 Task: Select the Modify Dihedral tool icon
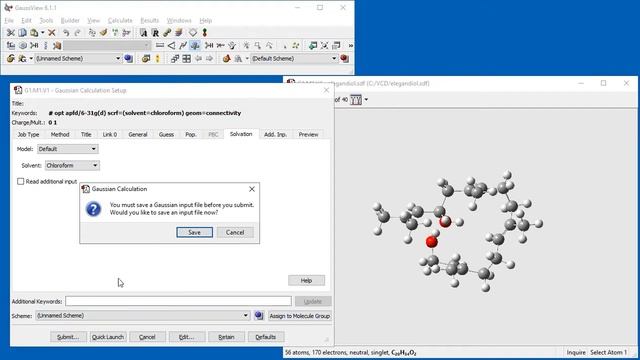click(183, 45)
